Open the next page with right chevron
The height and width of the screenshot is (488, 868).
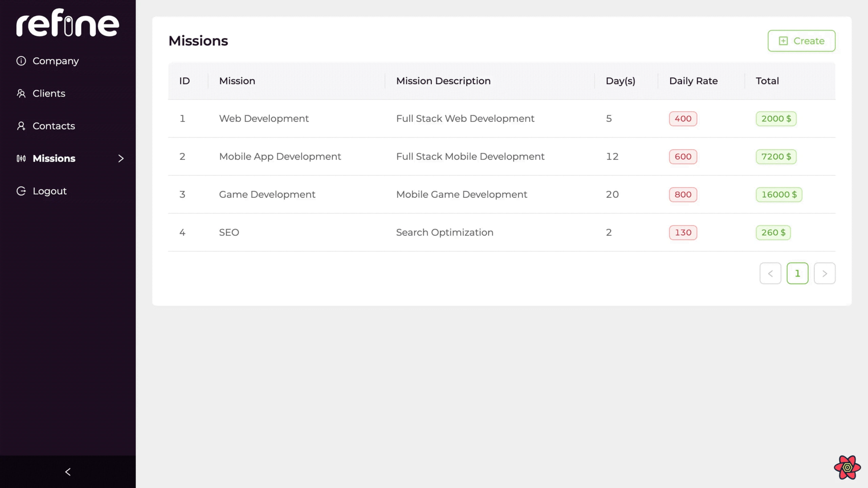coord(825,273)
